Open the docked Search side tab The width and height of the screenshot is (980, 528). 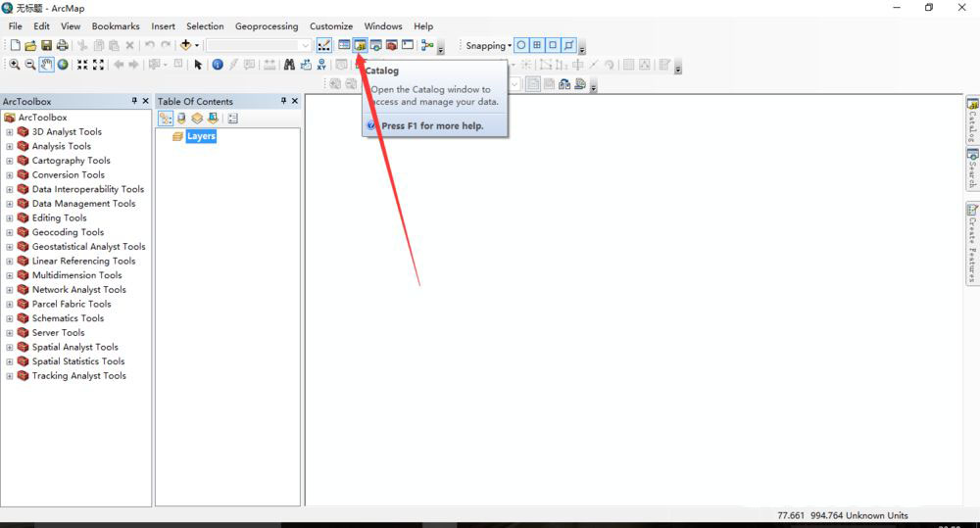(x=972, y=168)
